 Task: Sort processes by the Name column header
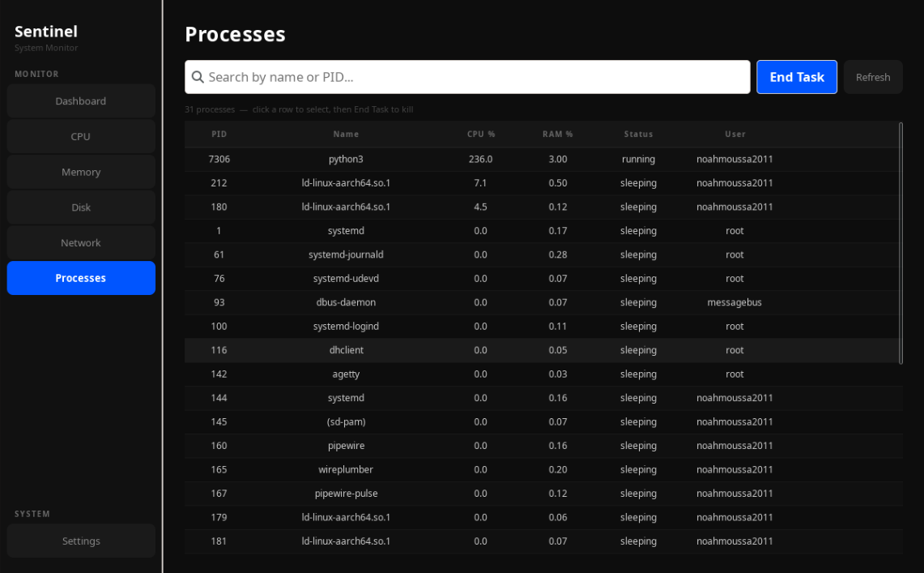346,135
